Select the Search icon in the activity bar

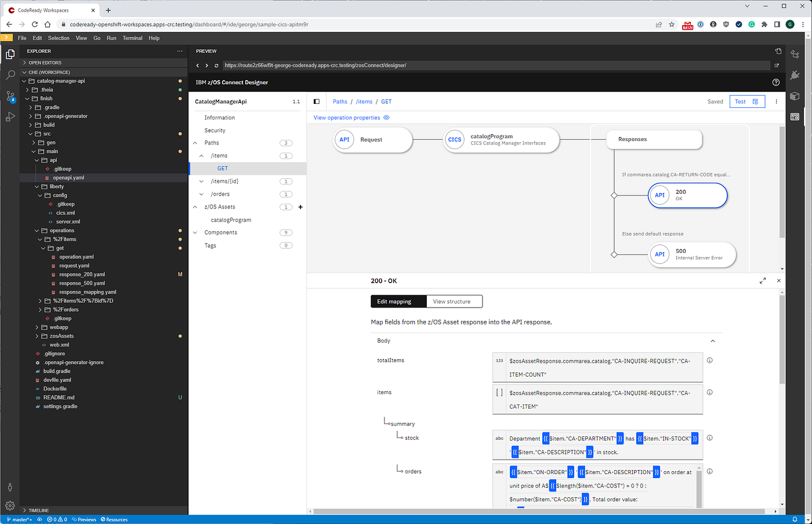pyautogui.click(x=9, y=74)
